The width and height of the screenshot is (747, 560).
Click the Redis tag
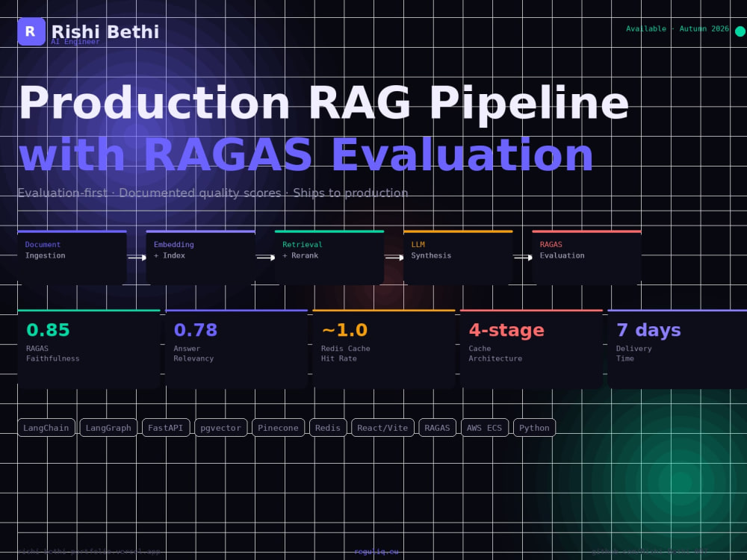[328, 428]
